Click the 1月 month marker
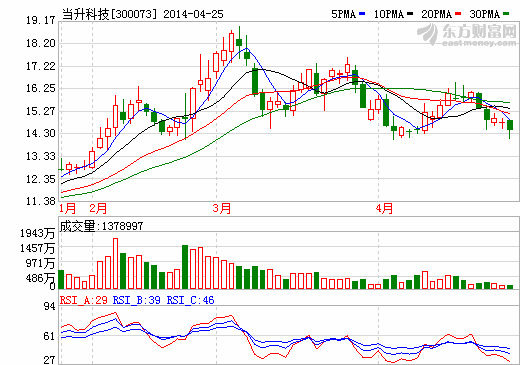Screen dimensions: 520x365 click(x=68, y=209)
